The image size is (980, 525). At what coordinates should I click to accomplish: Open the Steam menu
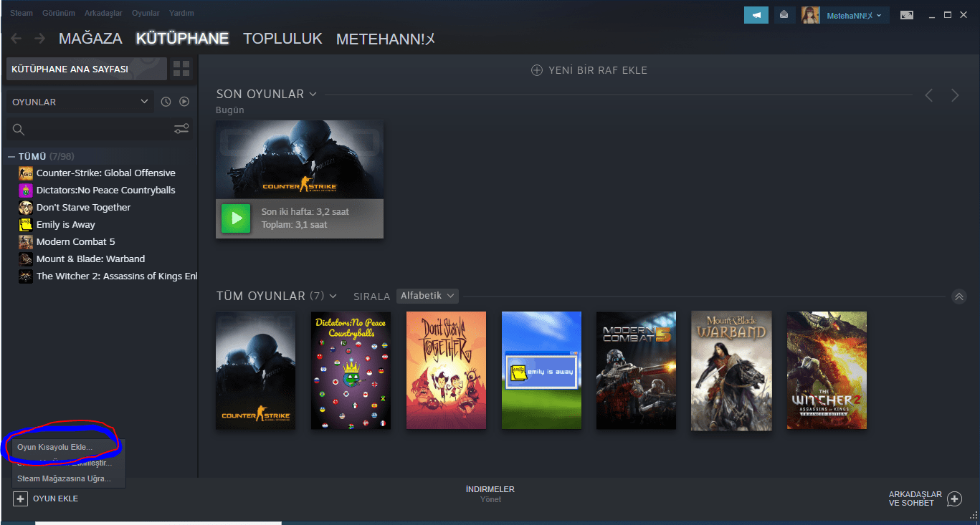22,13
